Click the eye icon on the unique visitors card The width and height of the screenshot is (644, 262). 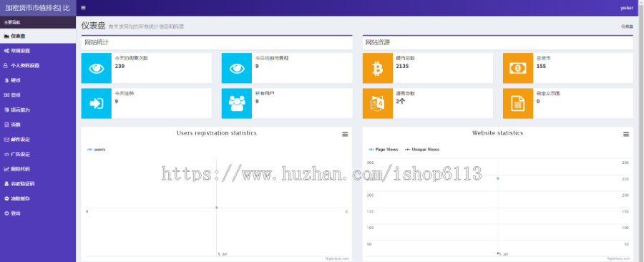click(x=237, y=68)
